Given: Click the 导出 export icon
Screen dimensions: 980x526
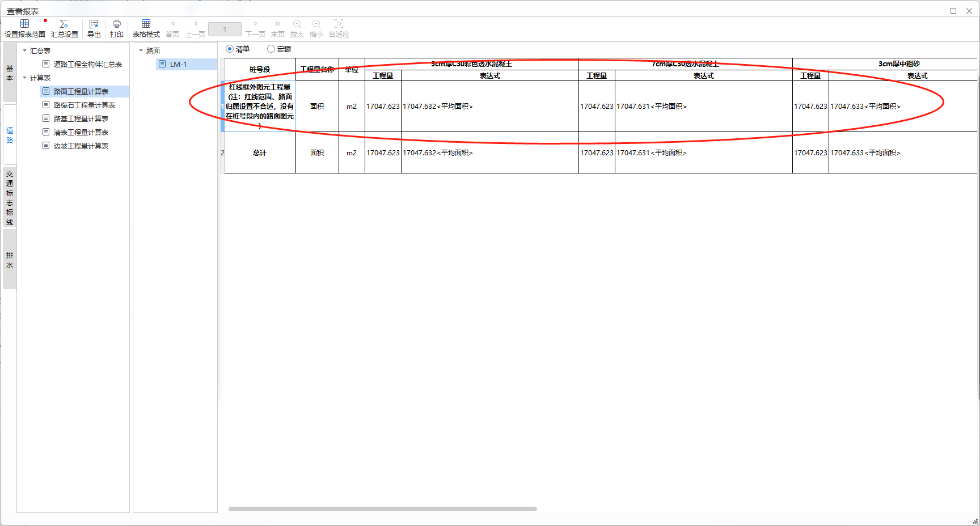Looking at the screenshot, I should [x=94, y=28].
